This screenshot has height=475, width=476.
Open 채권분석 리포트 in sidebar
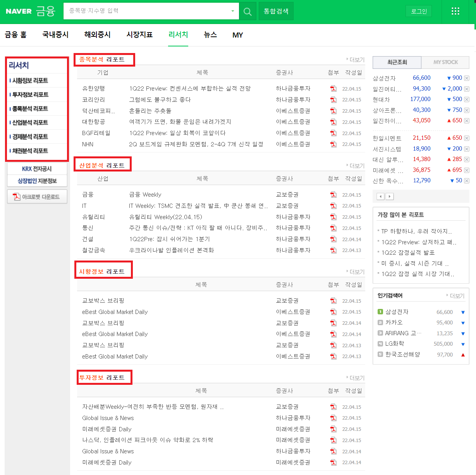[x=30, y=151]
